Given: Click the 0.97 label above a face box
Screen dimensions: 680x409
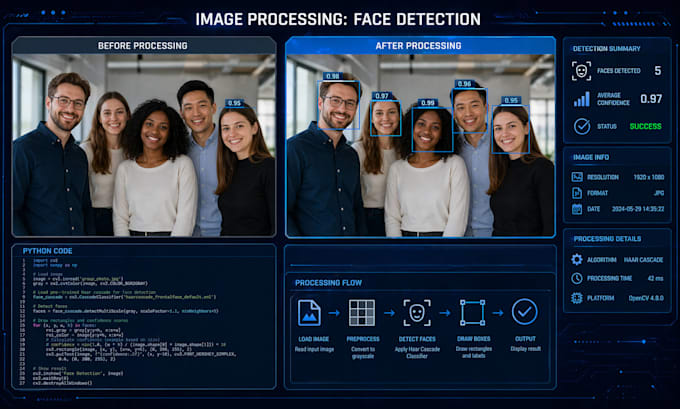Looking at the screenshot, I should coord(382,96).
